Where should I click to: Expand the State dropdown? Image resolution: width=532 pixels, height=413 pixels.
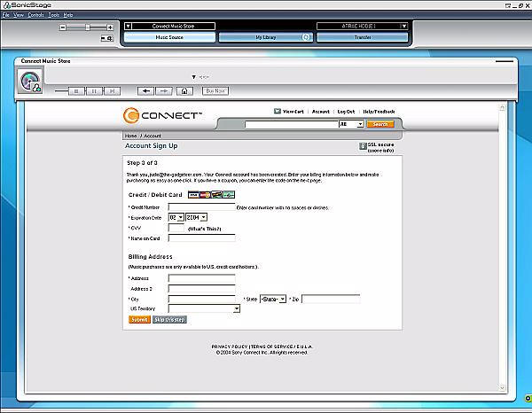point(272,300)
